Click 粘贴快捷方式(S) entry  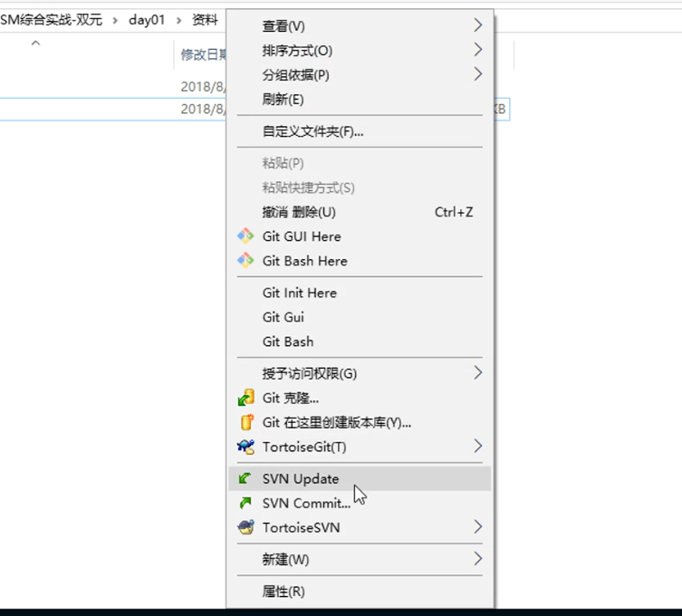pyautogui.click(x=360, y=188)
